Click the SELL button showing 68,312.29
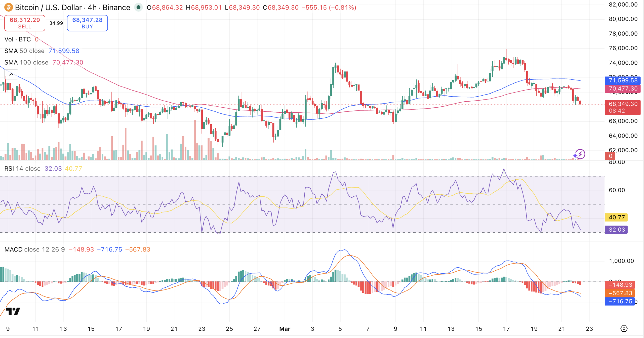The width and height of the screenshot is (644, 338). click(24, 23)
